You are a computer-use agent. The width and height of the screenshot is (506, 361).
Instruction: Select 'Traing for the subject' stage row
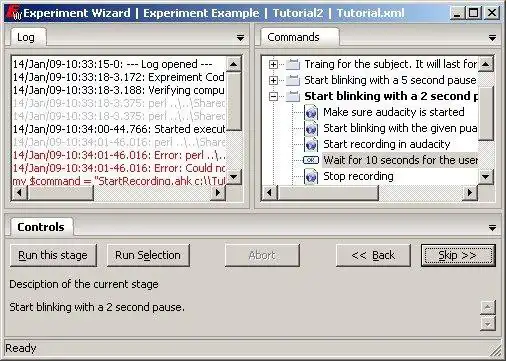click(390, 64)
